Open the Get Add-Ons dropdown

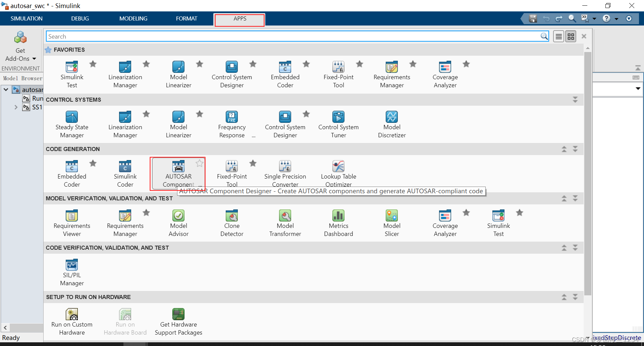(34, 58)
